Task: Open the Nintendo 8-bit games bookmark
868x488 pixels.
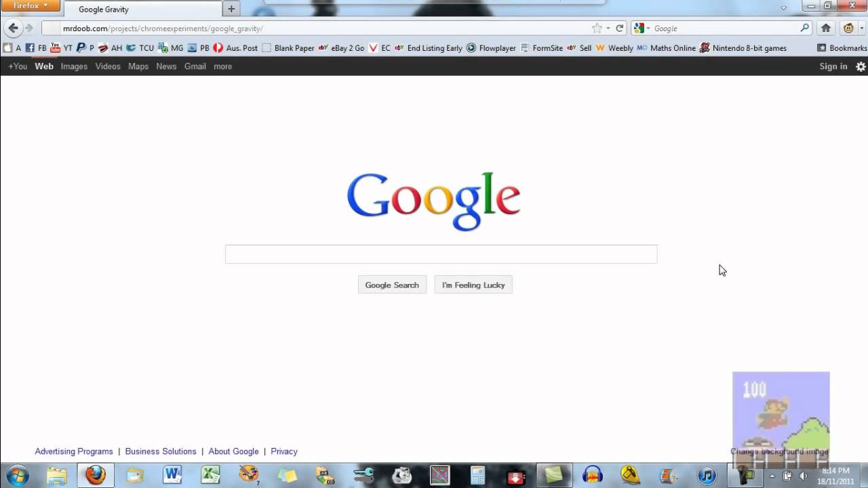Action: [x=743, y=48]
